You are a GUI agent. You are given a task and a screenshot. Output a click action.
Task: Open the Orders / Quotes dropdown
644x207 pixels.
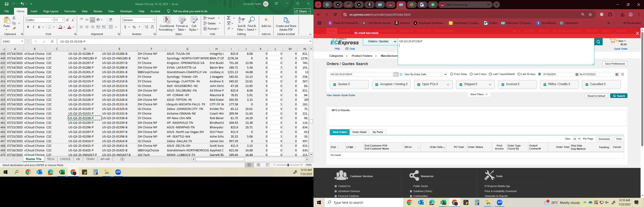click(380, 42)
